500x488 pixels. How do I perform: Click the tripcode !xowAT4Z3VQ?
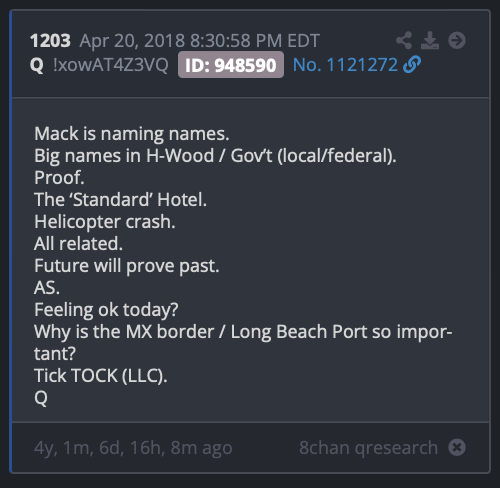pos(111,65)
